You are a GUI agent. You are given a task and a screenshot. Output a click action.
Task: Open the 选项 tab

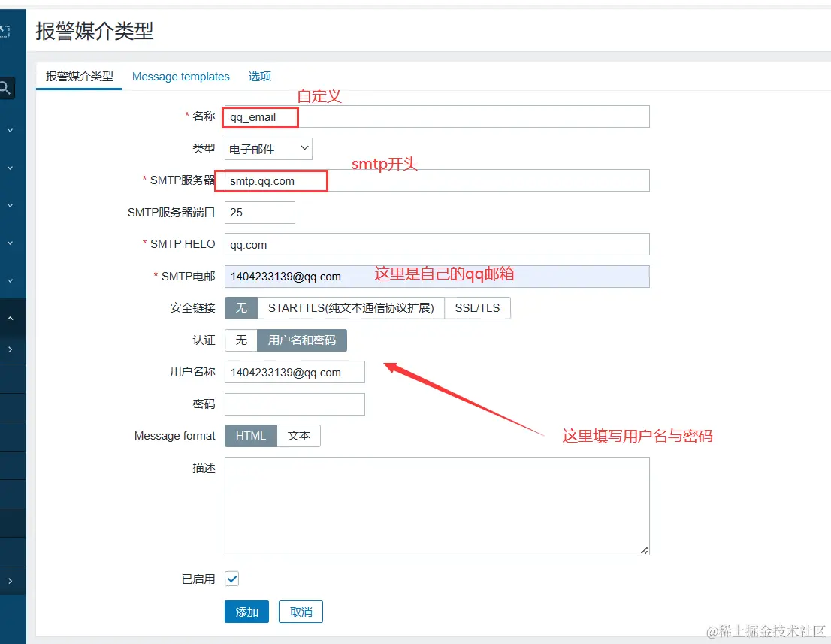[x=260, y=77]
